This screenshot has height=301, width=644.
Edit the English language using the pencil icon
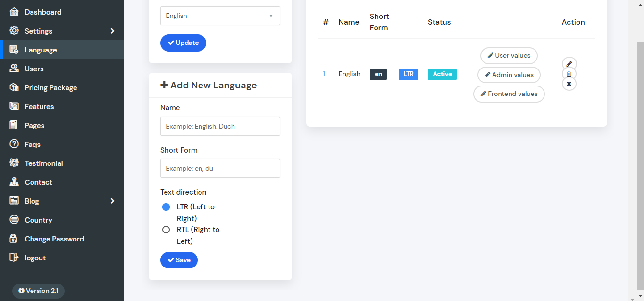tap(569, 63)
